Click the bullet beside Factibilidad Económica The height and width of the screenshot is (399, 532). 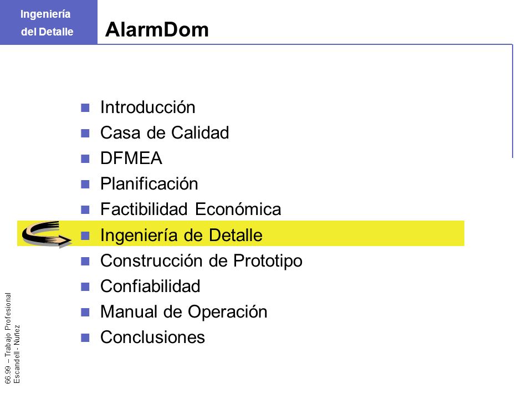click(85, 209)
